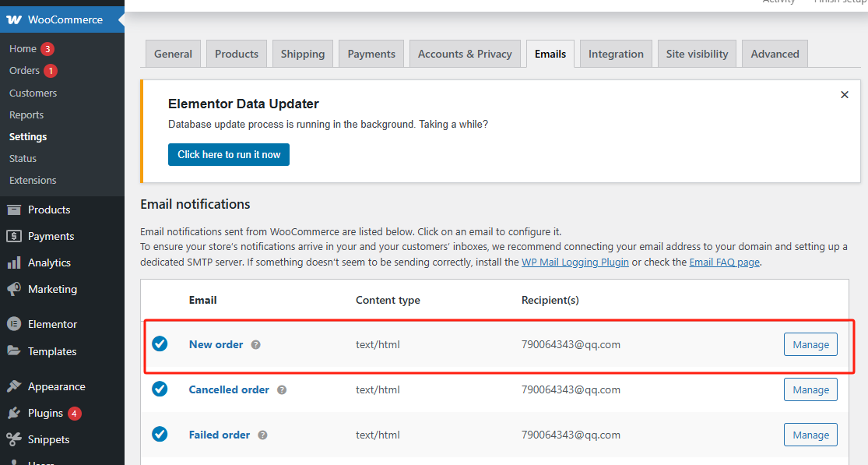Click the Analytics bar chart icon
The width and height of the screenshot is (868, 465).
click(x=14, y=262)
